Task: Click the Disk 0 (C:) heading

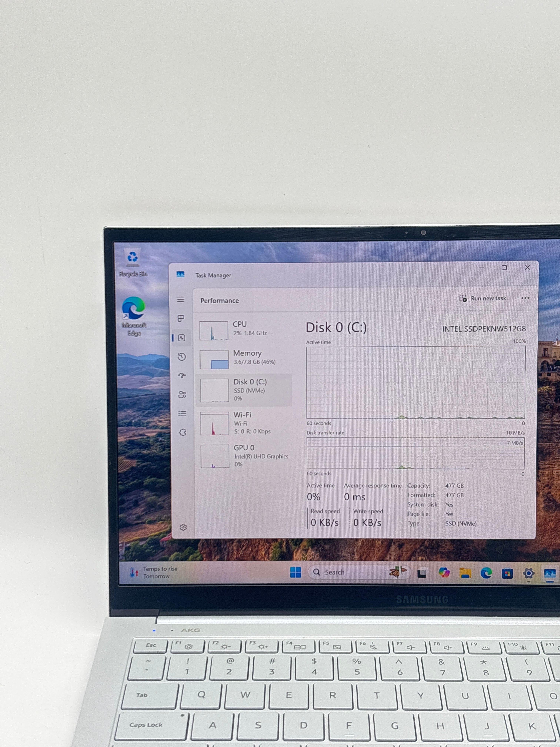Action: pyautogui.click(x=336, y=328)
